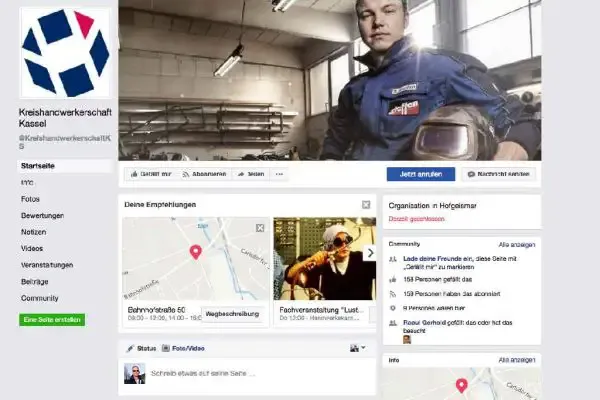Click the red location pin on map card

(x=196, y=252)
